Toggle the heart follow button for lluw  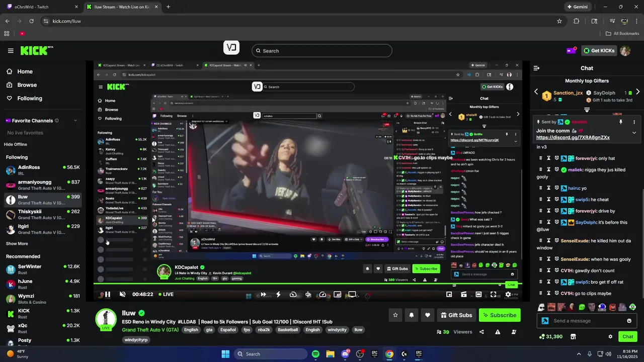pyautogui.click(x=428, y=315)
